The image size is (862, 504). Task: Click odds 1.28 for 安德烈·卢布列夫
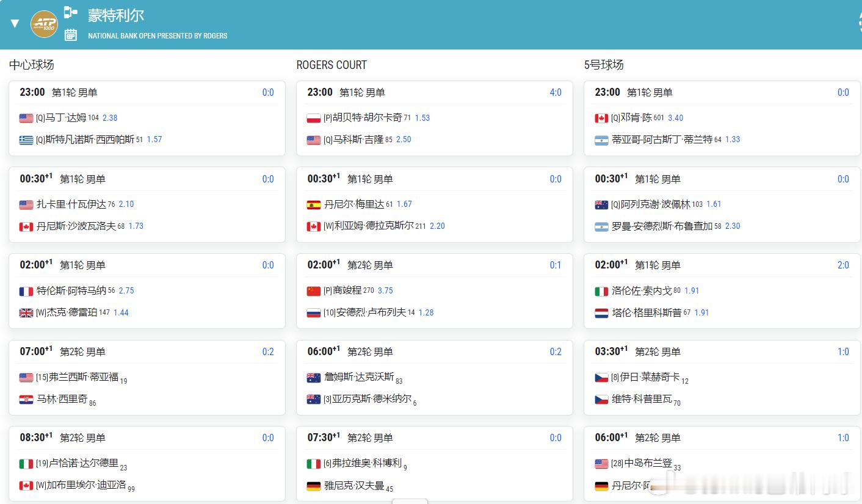(x=426, y=313)
